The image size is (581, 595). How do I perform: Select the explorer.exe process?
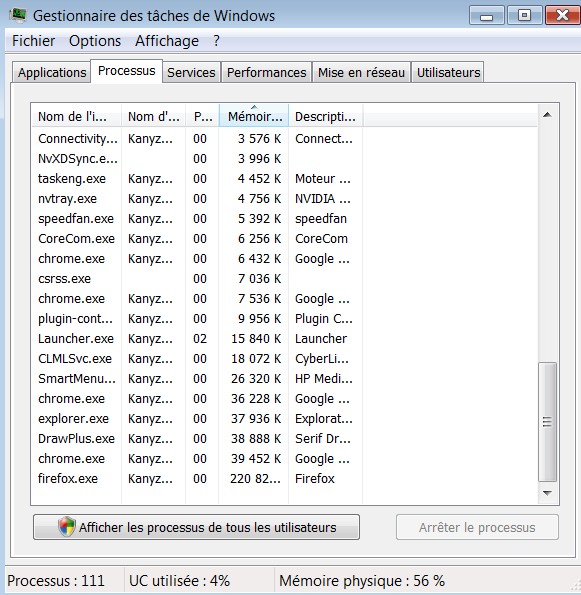[197, 419]
